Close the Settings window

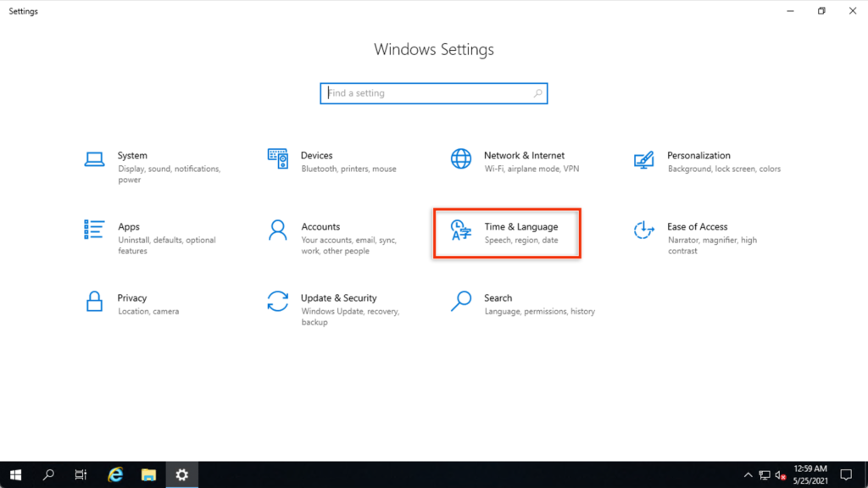(x=853, y=11)
